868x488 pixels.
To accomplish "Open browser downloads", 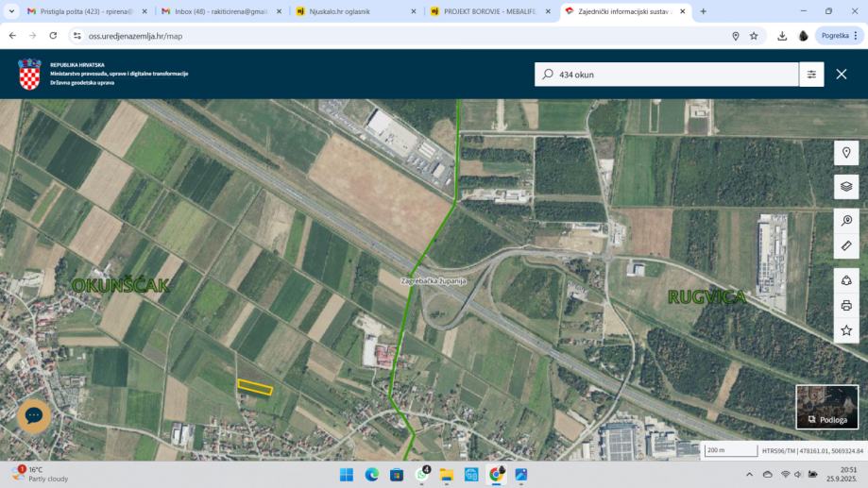I will tap(782, 36).
